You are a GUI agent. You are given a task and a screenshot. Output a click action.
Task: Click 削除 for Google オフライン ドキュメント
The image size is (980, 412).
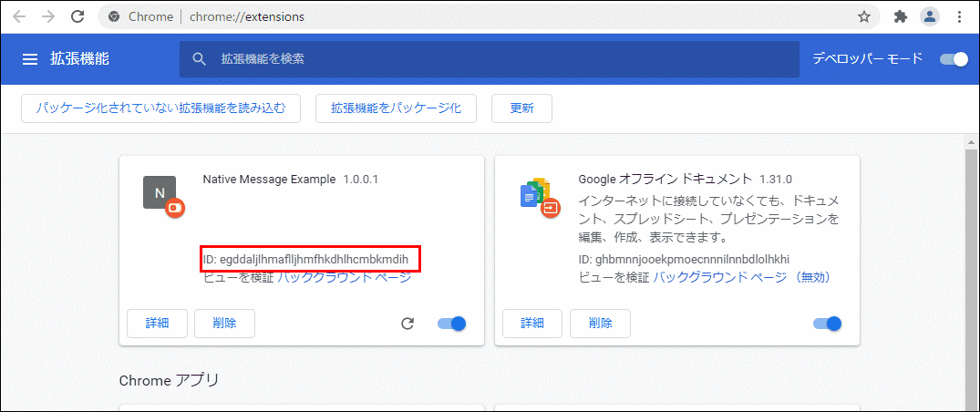(600, 324)
